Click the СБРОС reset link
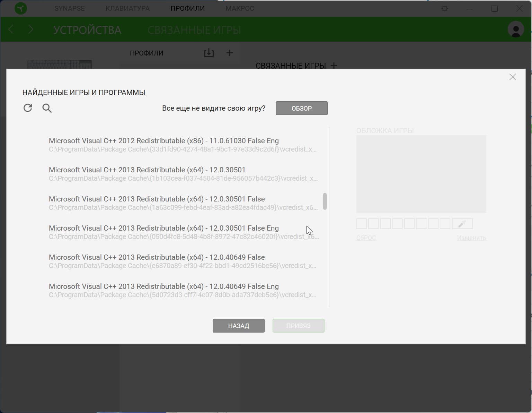532x413 pixels. click(366, 238)
